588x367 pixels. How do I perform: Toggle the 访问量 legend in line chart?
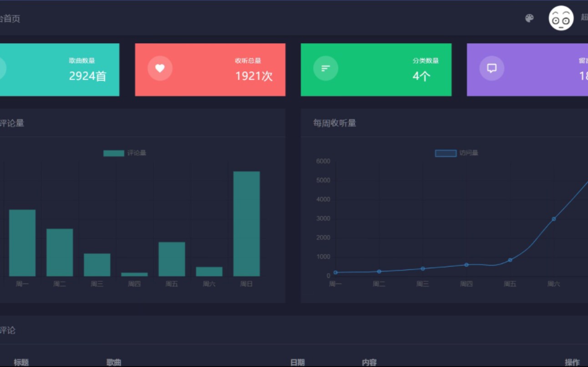456,153
